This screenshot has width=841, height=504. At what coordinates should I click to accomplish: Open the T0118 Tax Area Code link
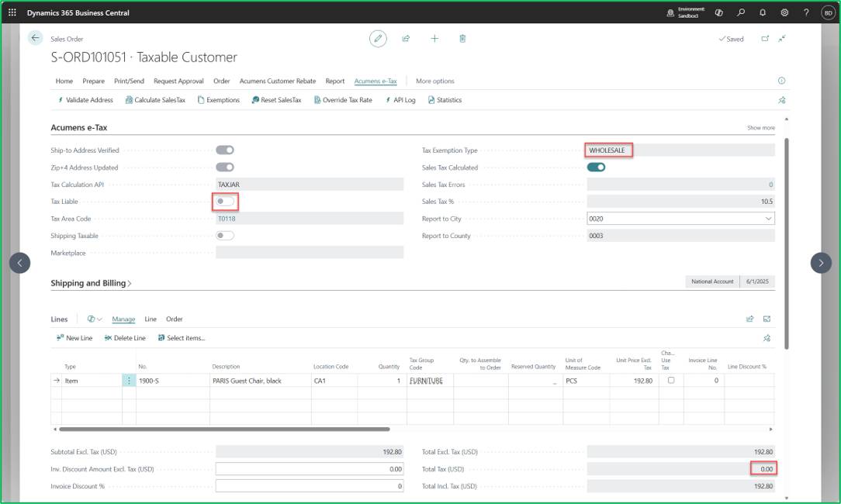tap(227, 219)
